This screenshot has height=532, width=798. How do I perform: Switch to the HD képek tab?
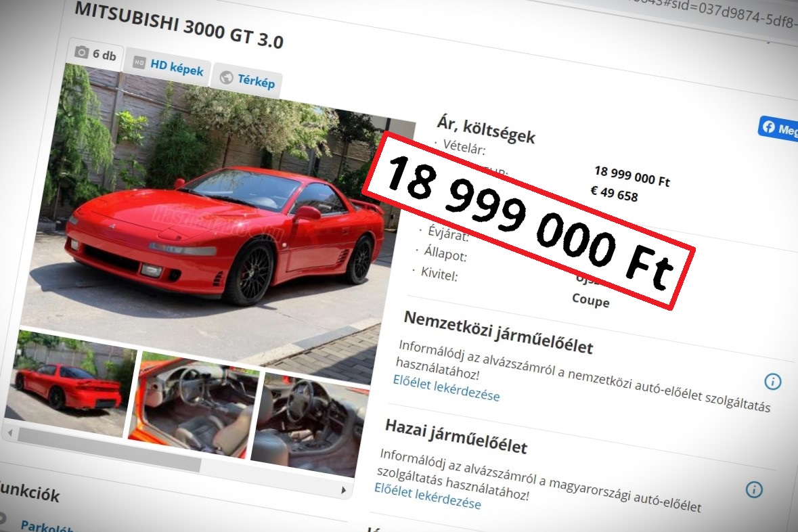[x=169, y=65]
